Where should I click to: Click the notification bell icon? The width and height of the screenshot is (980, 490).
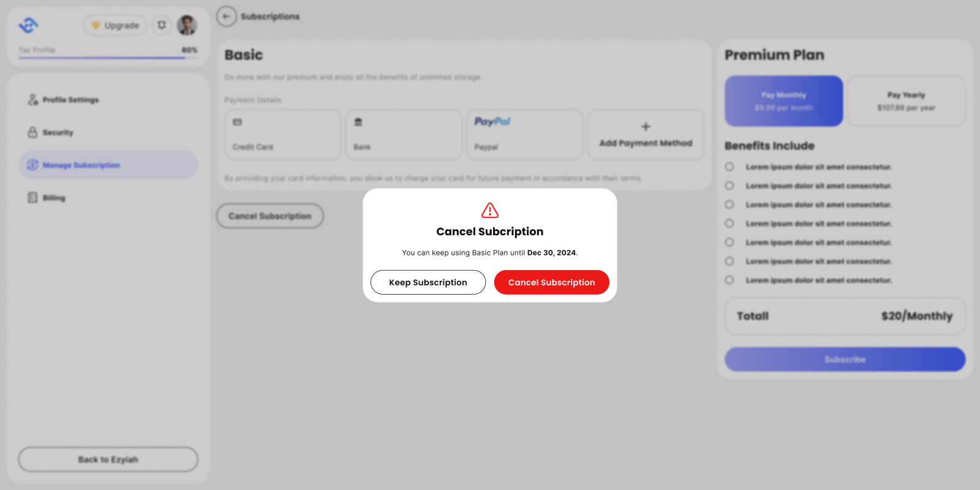tap(162, 25)
